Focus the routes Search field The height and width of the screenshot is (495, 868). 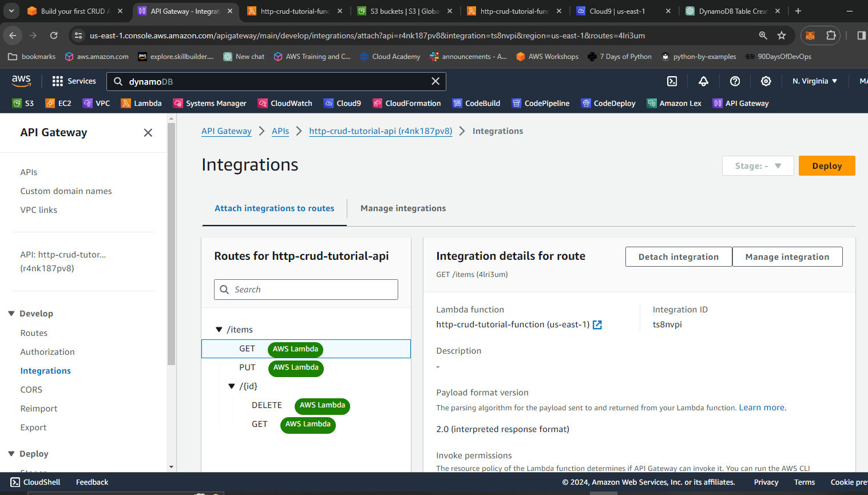306,290
